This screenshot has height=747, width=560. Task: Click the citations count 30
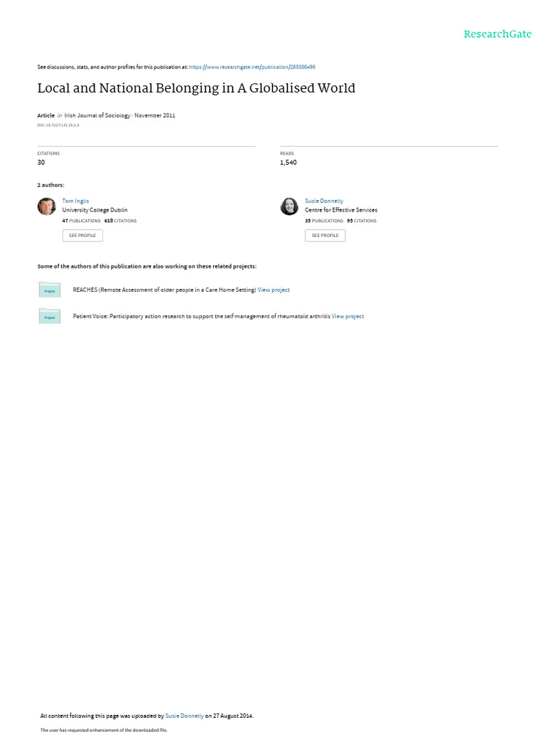41,163
